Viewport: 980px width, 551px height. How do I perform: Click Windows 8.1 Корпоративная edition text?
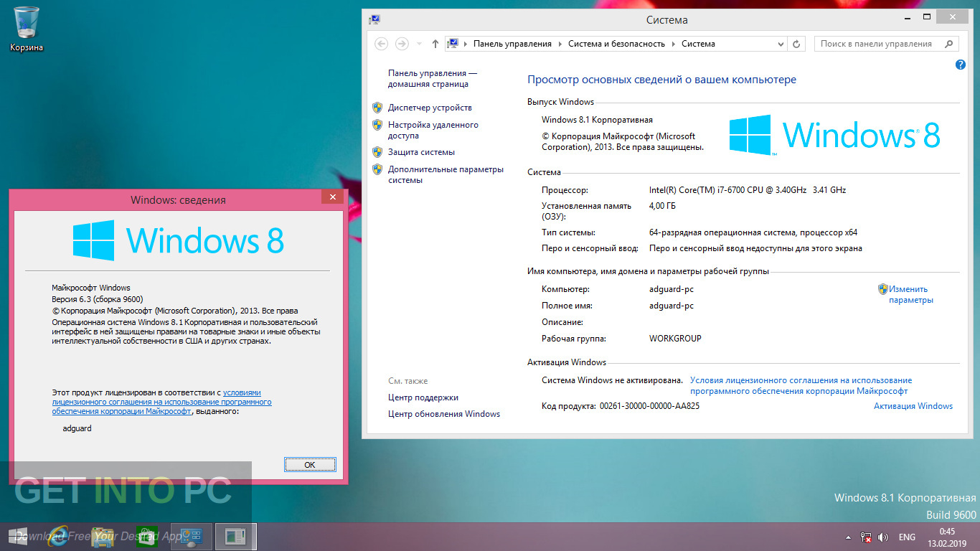597,120
